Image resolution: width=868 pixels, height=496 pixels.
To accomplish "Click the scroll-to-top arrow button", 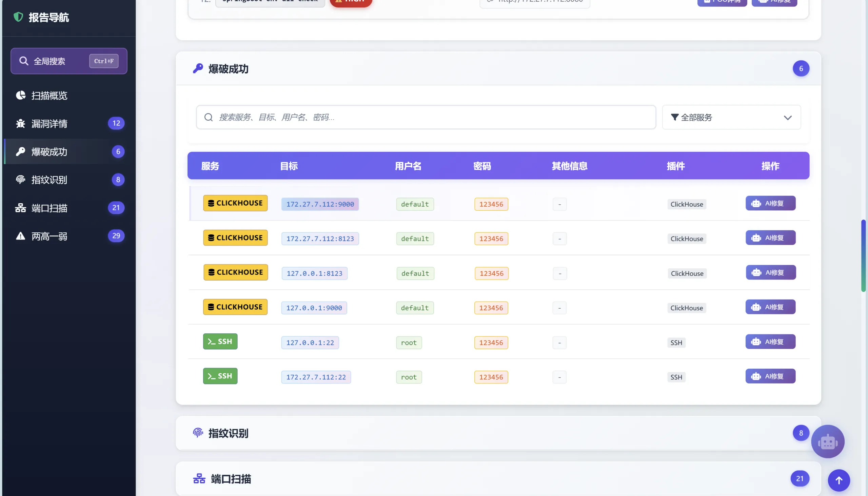I will (x=840, y=480).
